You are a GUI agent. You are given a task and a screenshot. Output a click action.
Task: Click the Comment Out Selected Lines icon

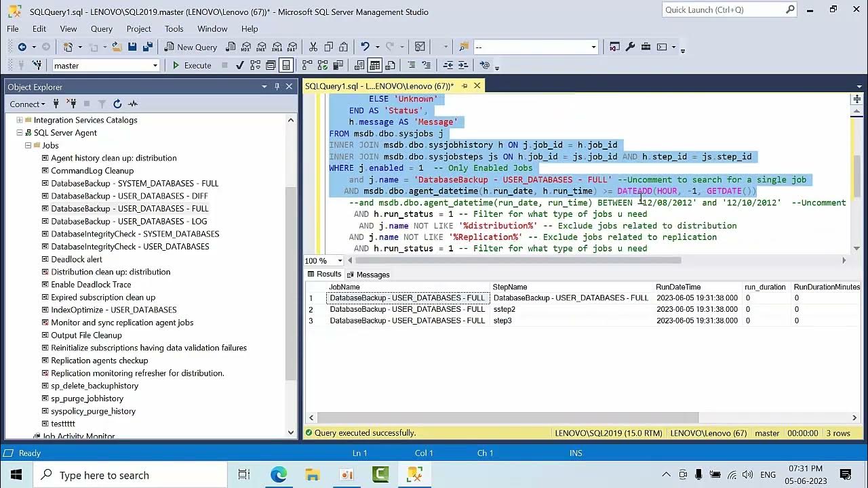(411, 65)
